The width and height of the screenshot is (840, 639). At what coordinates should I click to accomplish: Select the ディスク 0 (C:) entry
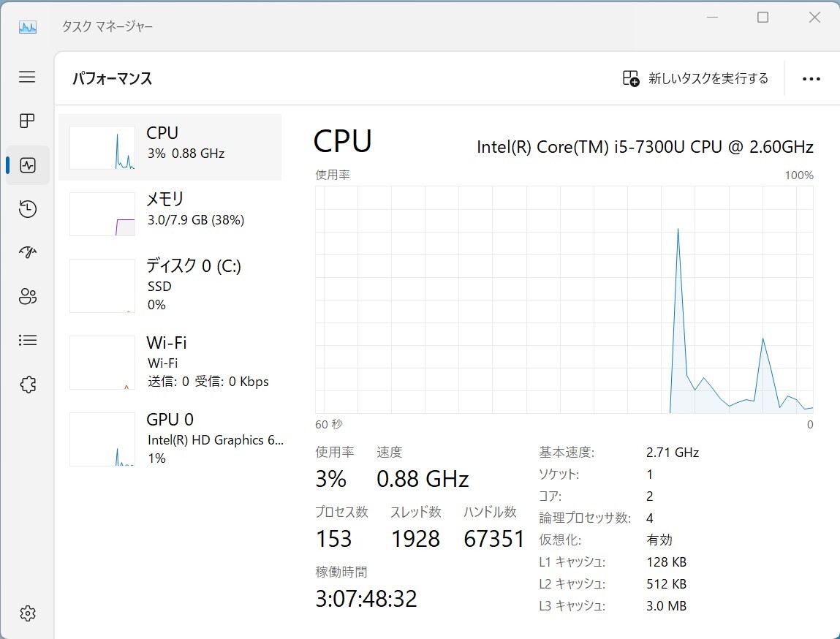[170, 285]
